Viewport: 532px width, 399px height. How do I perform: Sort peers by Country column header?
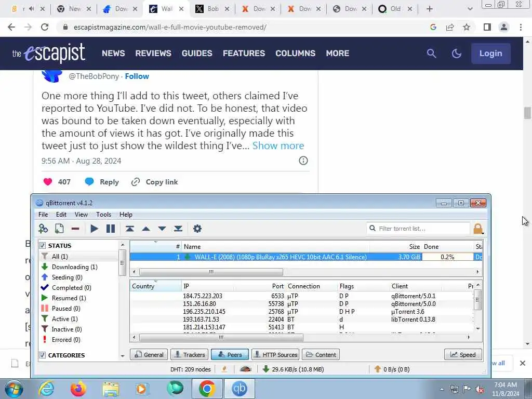coord(155,286)
